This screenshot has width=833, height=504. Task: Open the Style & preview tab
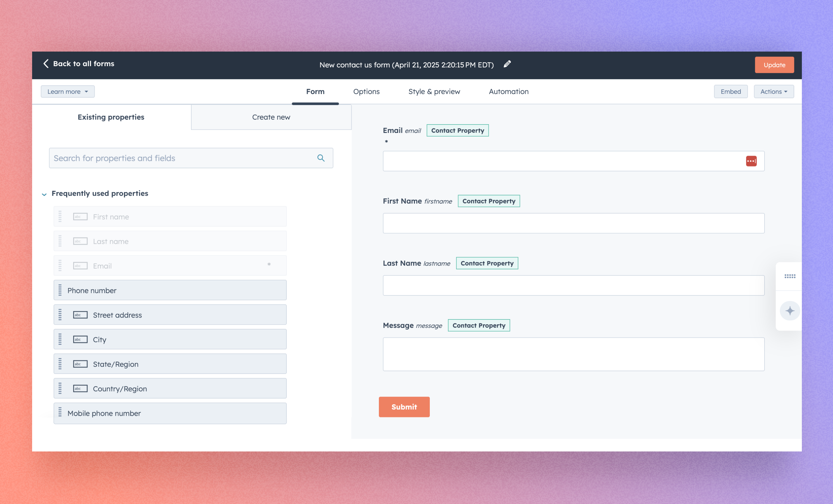coord(434,91)
